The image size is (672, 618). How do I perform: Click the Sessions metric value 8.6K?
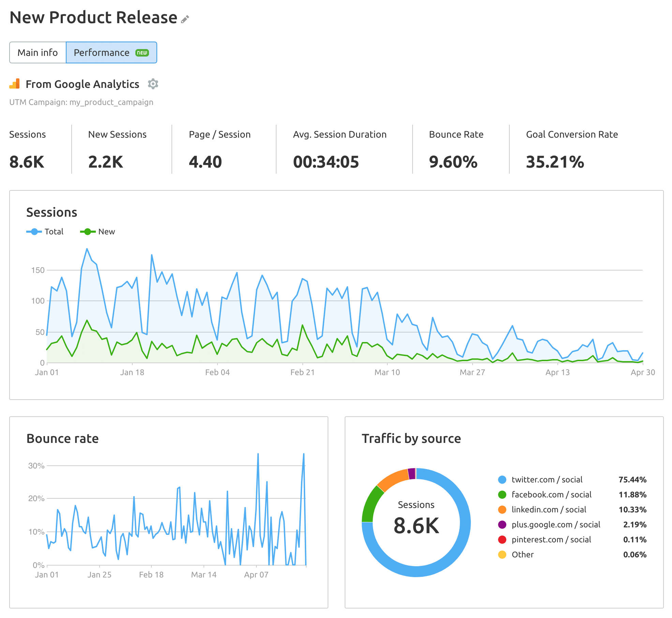(27, 162)
